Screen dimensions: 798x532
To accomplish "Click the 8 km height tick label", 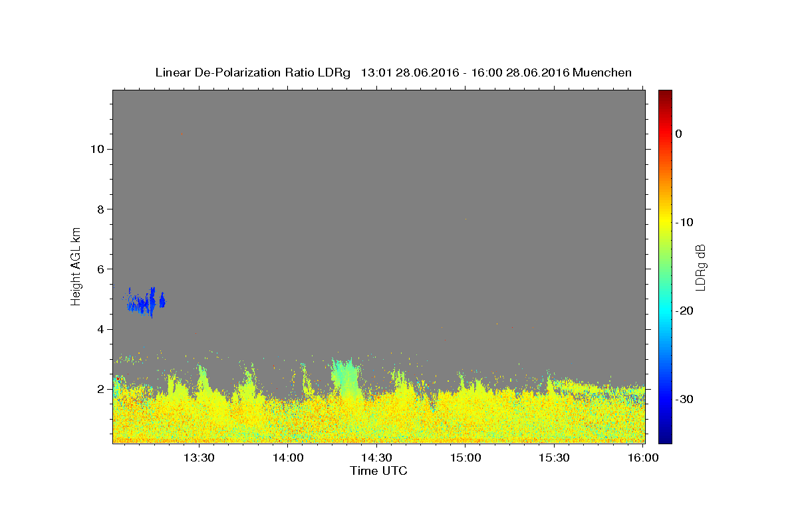I will tap(99, 209).
